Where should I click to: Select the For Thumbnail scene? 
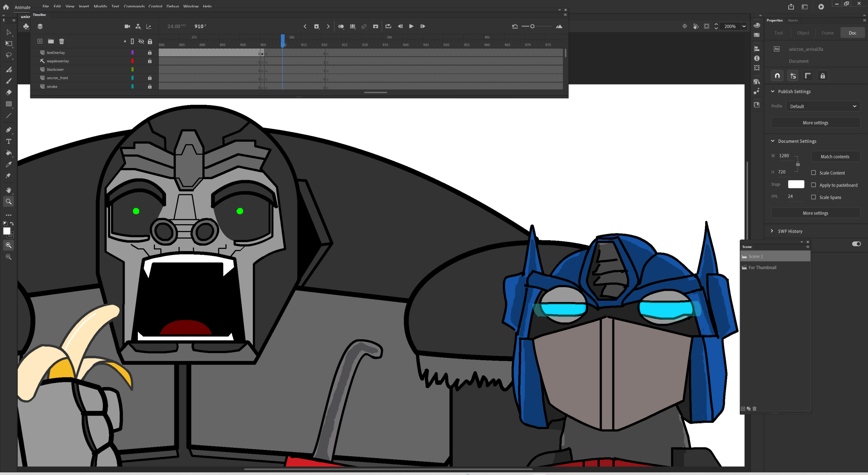pos(775,267)
